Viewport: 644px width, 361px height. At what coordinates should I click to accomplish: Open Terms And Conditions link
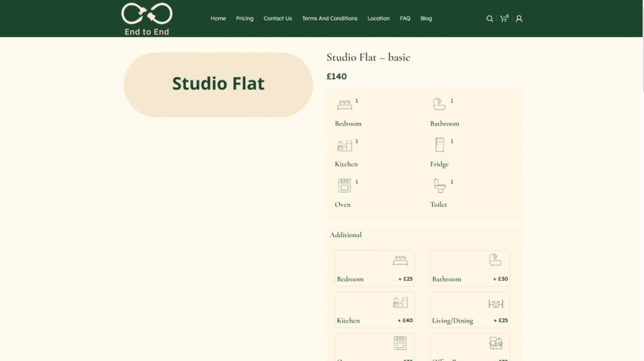330,19
